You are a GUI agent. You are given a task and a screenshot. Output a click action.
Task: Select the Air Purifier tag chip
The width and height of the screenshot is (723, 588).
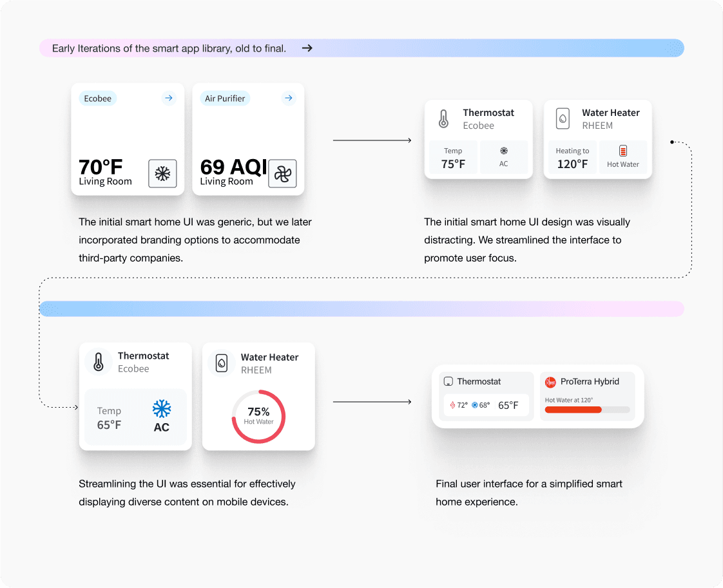225,99
